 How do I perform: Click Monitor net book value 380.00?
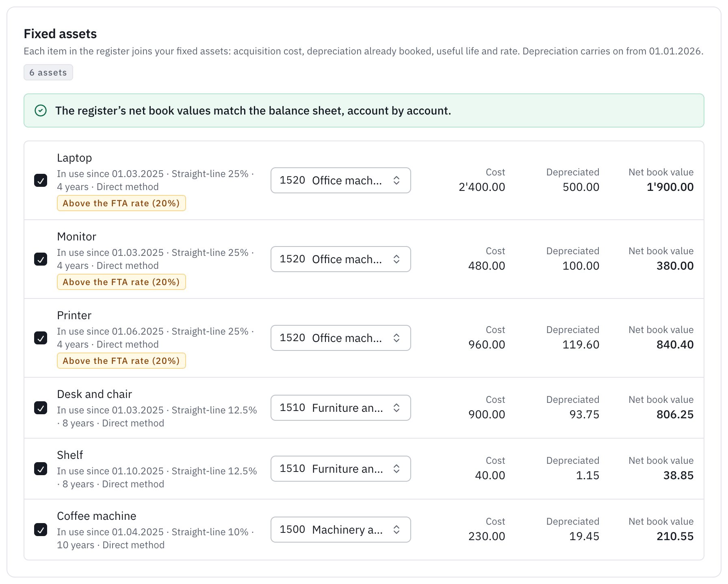tap(675, 266)
